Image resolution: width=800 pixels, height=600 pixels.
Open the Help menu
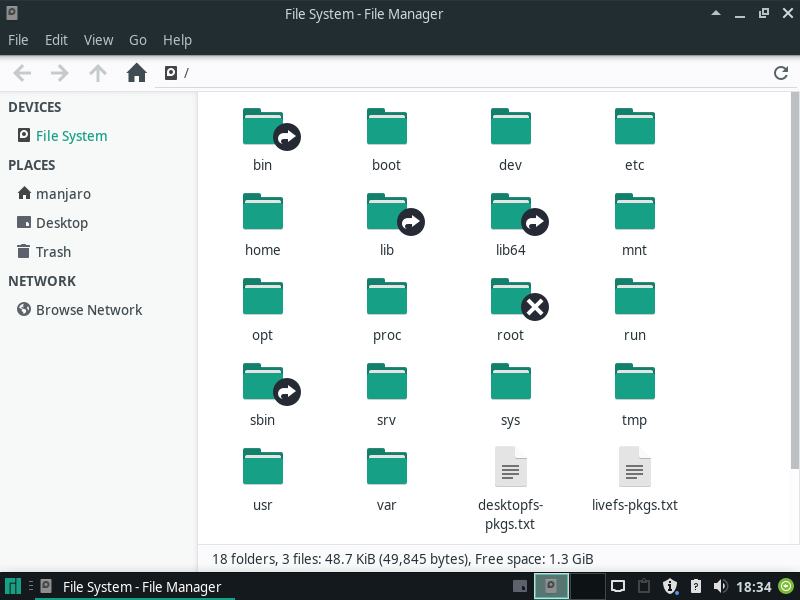[178, 40]
